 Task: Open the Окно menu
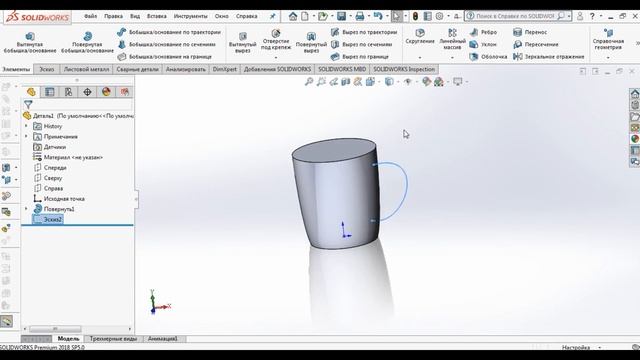222,16
